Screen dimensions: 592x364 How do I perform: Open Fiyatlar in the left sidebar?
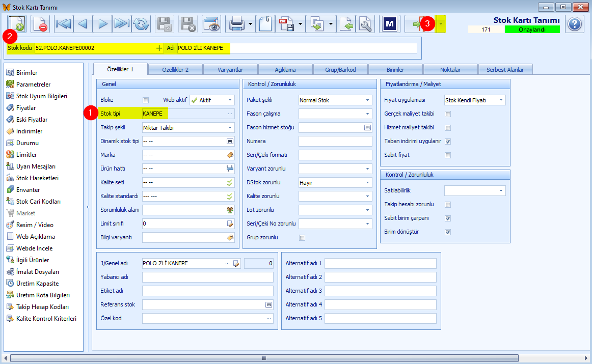pyautogui.click(x=26, y=108)
